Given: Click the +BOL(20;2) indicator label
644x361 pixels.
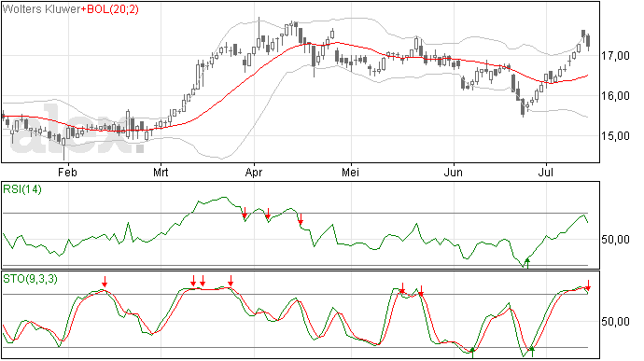Looking at the screenshot, I should point(109,9).
